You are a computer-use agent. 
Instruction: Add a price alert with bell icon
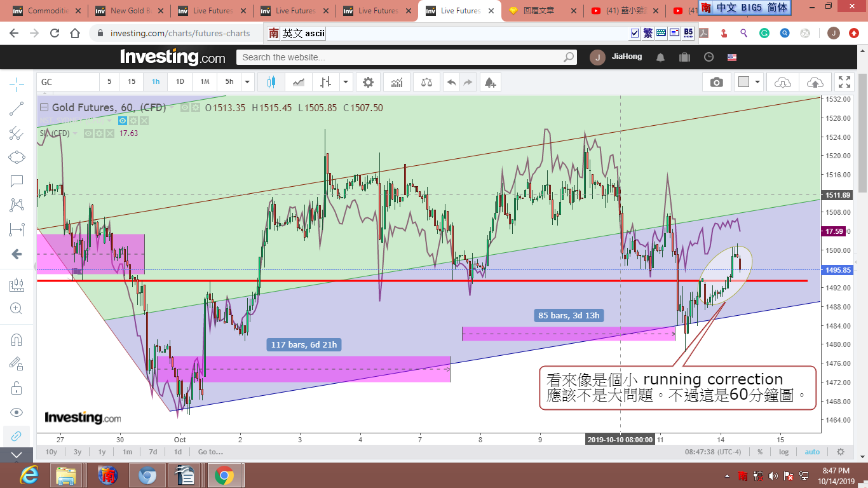point(489,82)
